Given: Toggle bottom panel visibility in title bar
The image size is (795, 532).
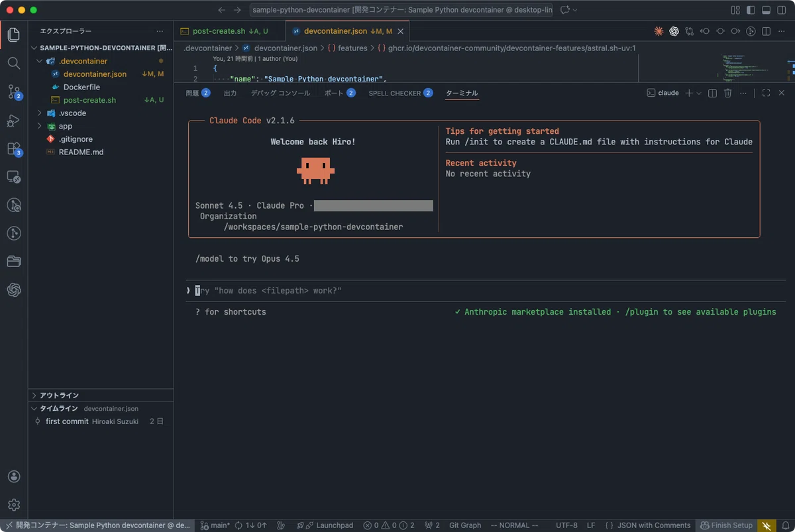Looking at the screenshot, I should 766,10.
